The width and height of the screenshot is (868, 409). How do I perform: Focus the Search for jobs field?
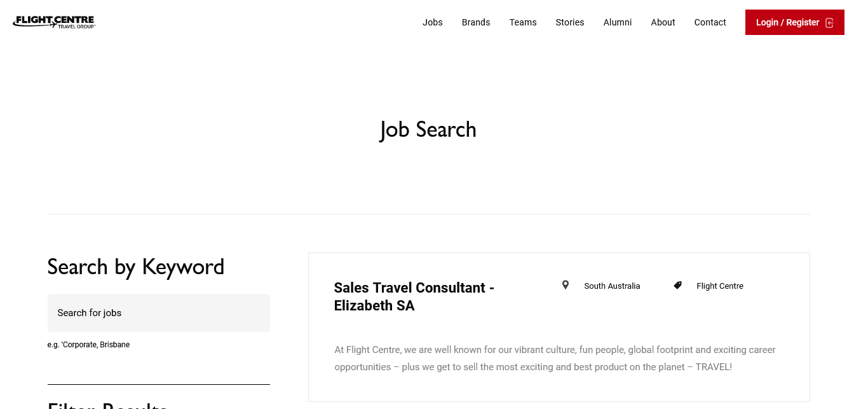click(159, 313)
